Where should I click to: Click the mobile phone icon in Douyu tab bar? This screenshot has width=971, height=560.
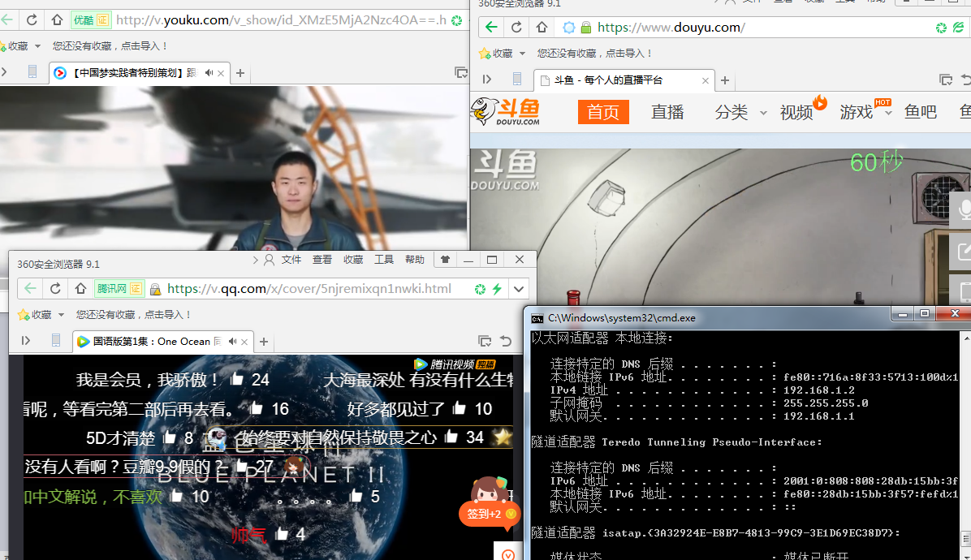(517, 80)
